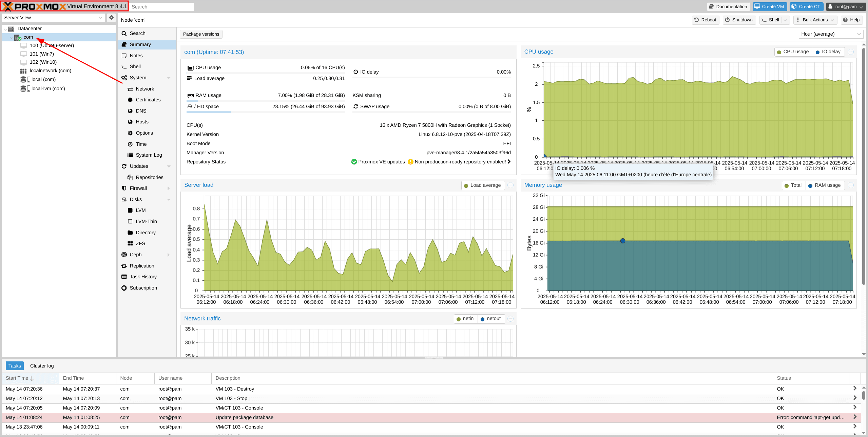
Task: Click the Create CT button
Action: click(806, 6)
